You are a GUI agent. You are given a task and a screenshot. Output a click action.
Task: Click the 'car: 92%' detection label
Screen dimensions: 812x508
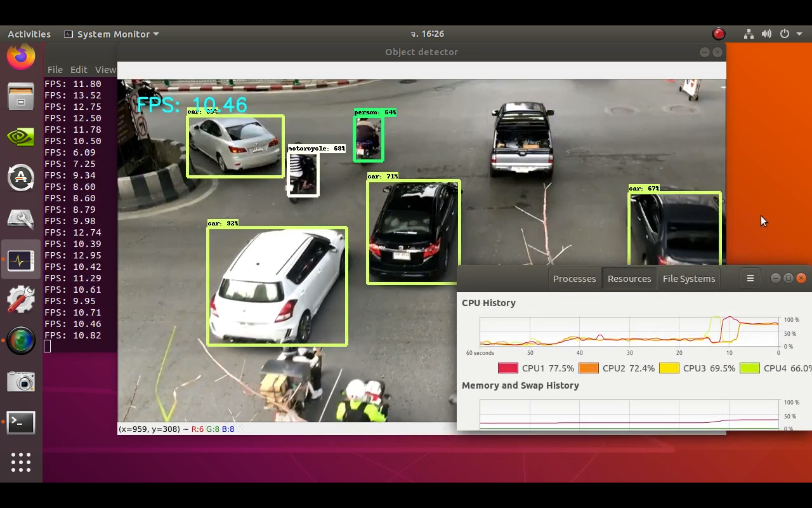tap(223, 224)
